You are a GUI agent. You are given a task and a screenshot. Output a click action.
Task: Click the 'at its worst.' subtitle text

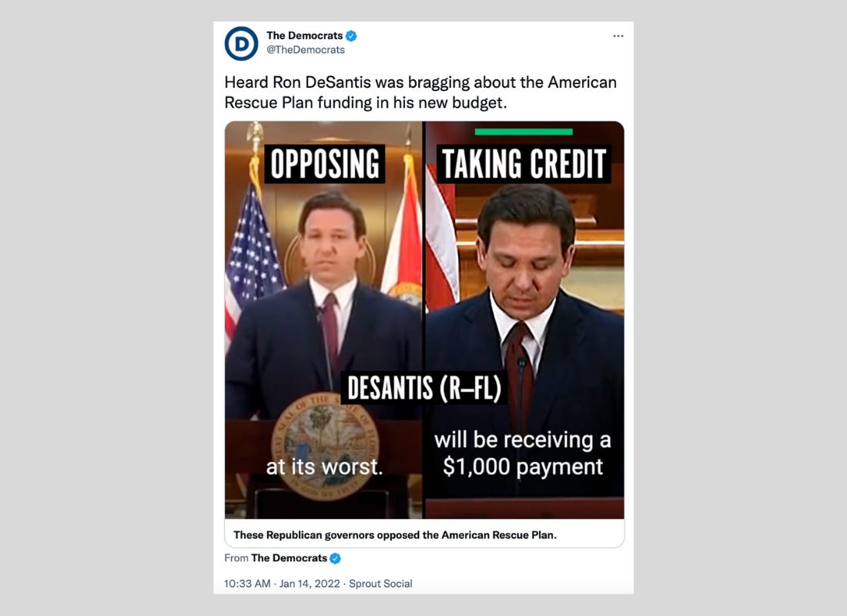[324, 467]
